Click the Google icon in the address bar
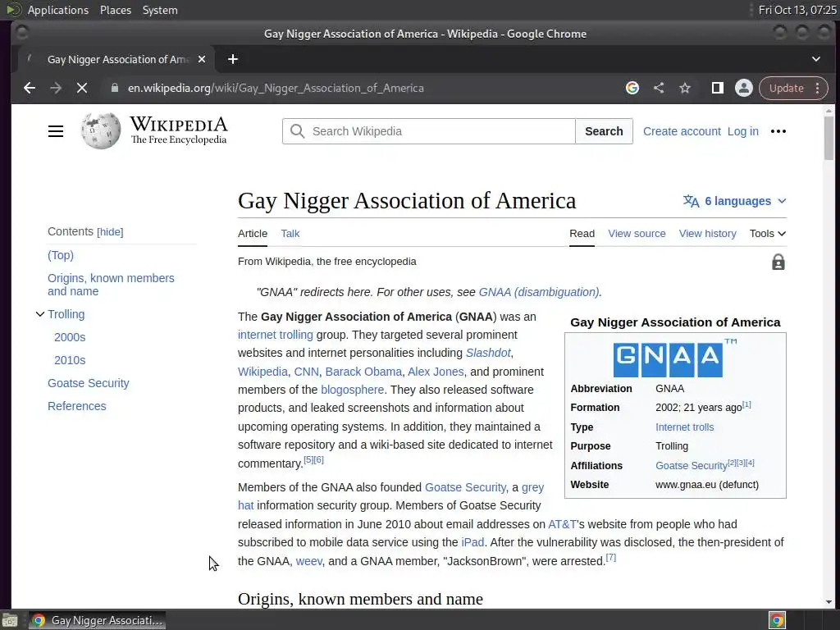 632,88
